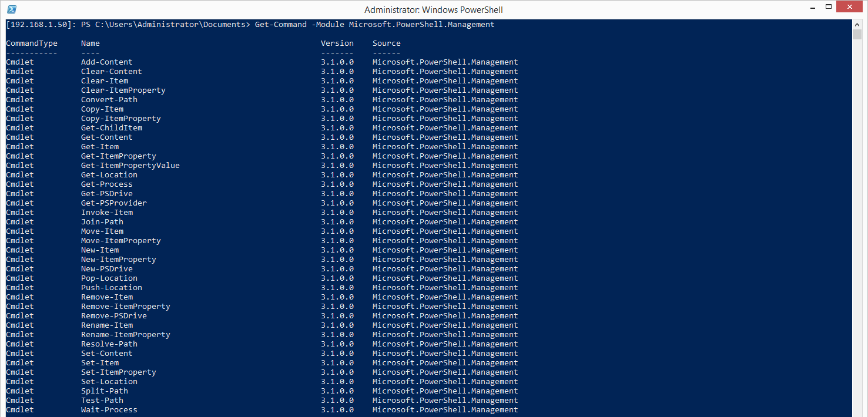
Task: Click the 'Split-Path' cmdlet name
Action: [x=105, y=391]
